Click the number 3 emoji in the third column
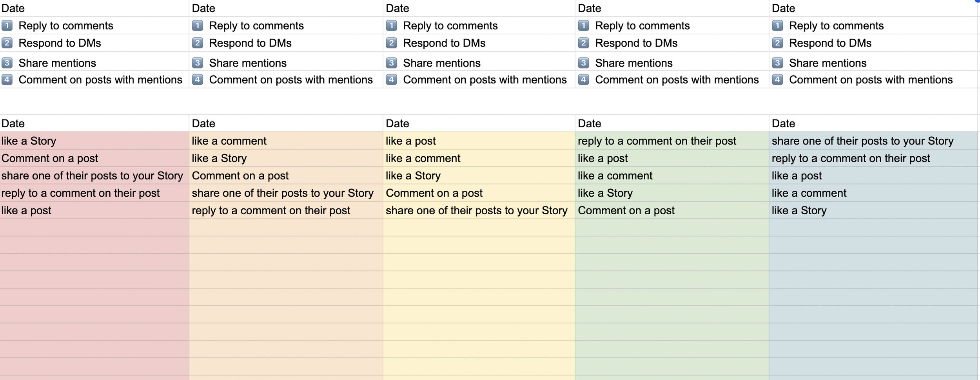Viewport: 980px width, 380px height. (x=392, y=63)
